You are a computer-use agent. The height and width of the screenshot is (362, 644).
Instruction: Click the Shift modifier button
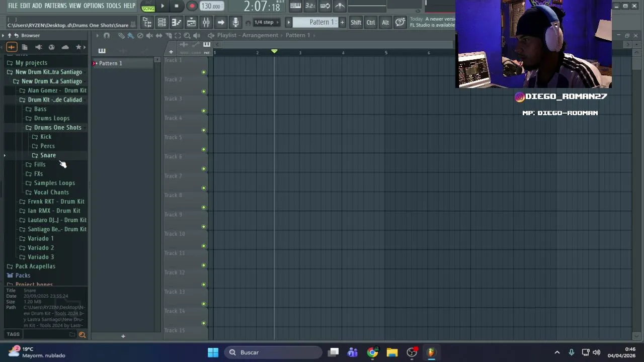(x=356, y=22)
